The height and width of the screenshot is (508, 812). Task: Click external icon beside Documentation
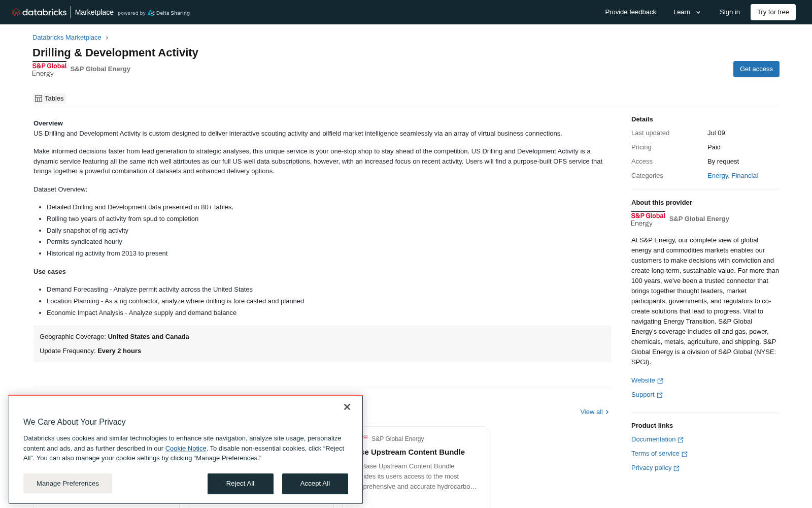pos(681,440)
